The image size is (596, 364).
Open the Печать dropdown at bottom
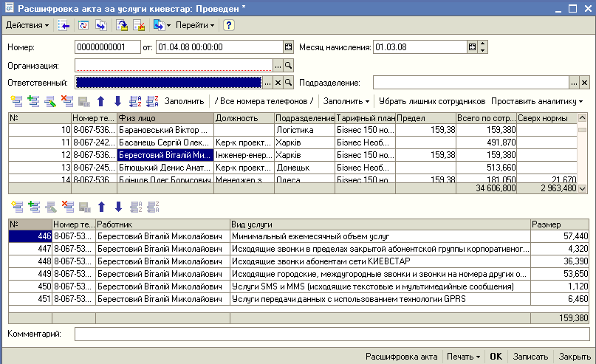coord(464,356)
